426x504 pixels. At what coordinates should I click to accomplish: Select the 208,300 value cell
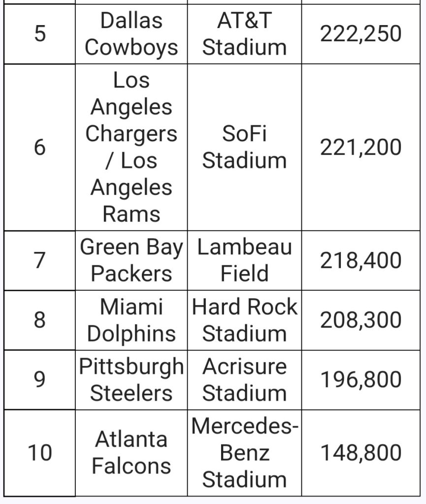[x=360, y=320]
